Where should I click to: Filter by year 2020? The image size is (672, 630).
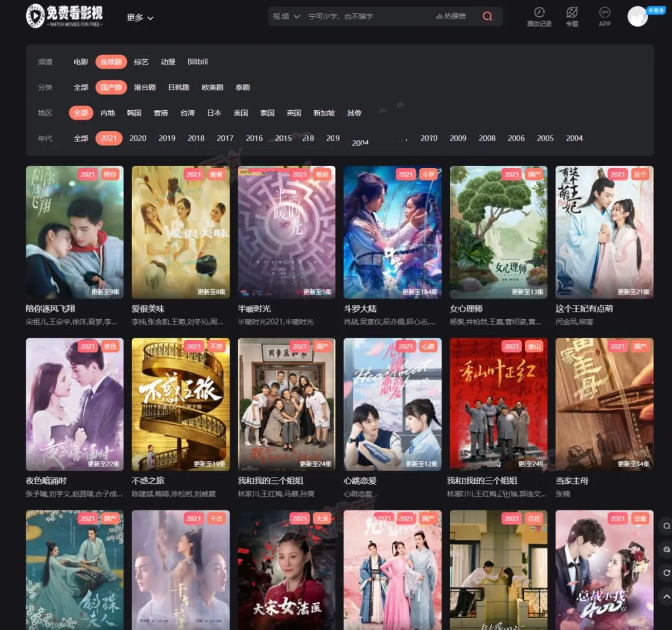coord(138,138)
